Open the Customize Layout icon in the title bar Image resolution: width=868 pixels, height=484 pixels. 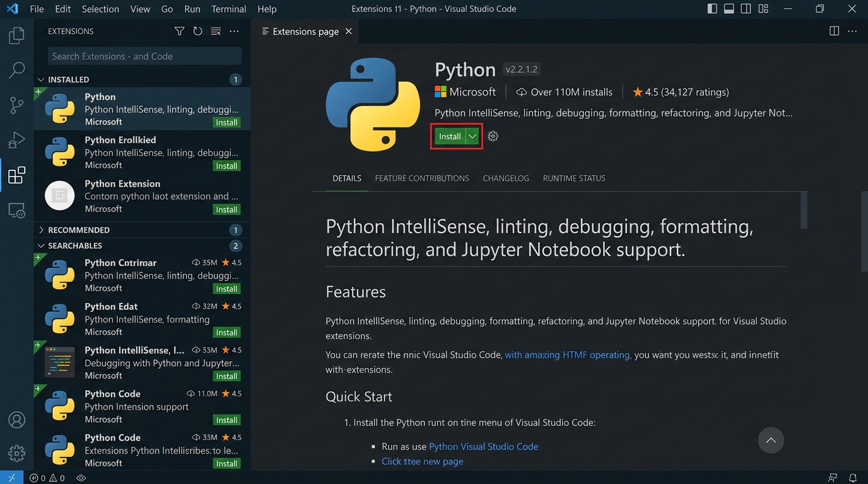[x=763, y=9]
